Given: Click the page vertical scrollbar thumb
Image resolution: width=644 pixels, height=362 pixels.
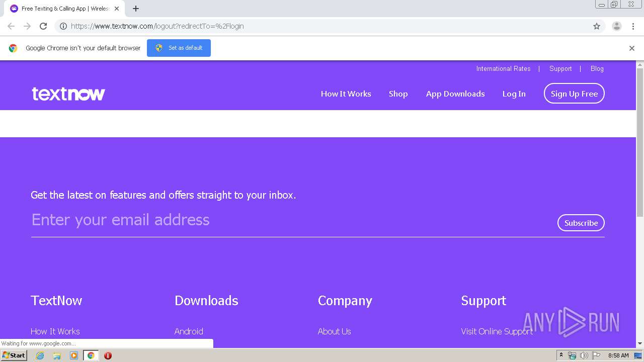Looking at the screenshot, I should tap(640, 143).
